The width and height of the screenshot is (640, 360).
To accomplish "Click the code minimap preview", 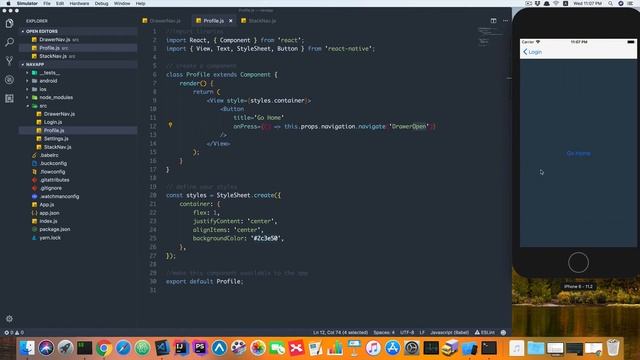I will (x=491, y=37).
